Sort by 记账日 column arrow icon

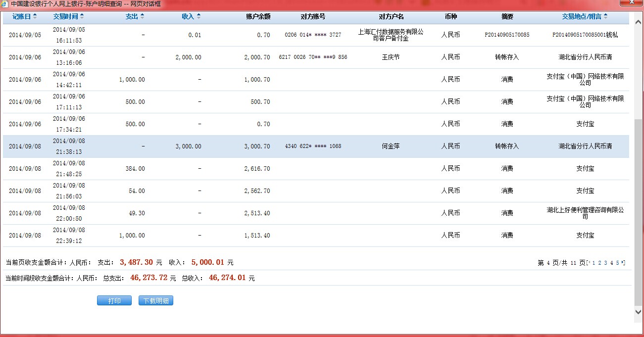[35, 16]
